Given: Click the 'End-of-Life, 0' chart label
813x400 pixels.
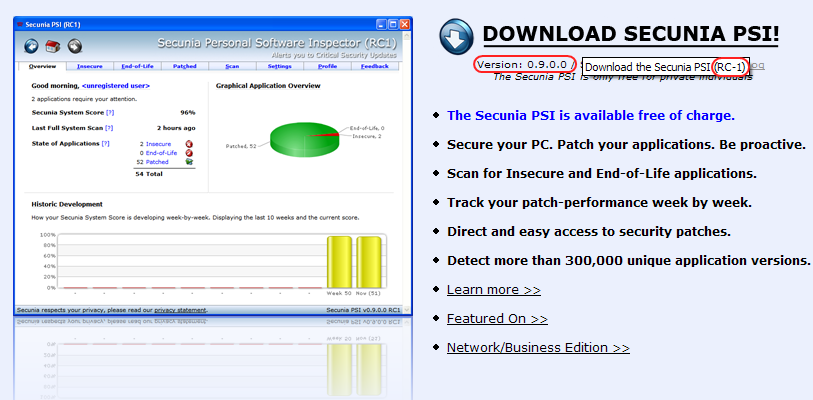Looking at the screenshot, I should (367, 128).
